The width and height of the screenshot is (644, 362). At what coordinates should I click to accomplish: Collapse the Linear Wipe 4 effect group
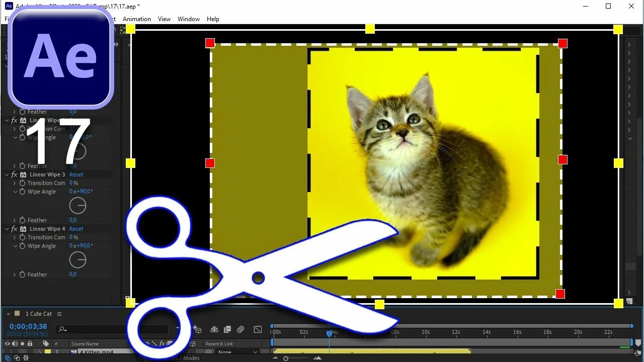tap(7, 229)
